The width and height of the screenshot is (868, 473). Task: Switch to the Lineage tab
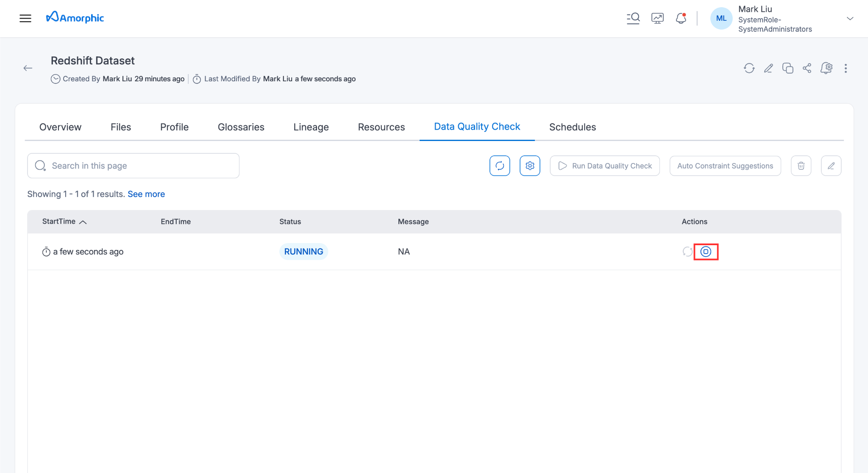(x=311, y=127)
